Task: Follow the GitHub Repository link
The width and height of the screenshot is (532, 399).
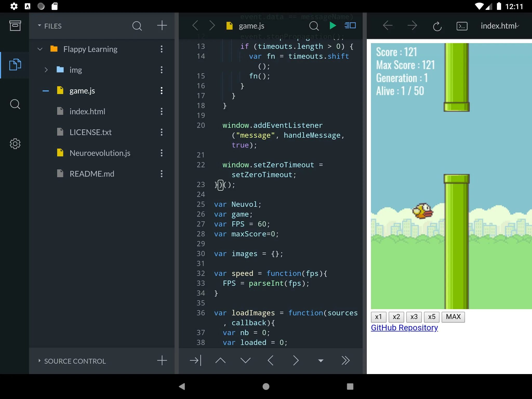Action: tap(404, 328)
